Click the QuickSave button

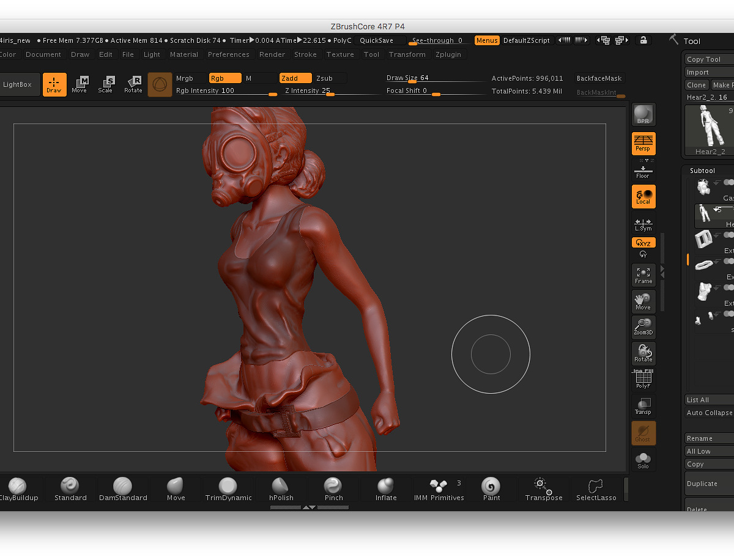click(380, 40)
